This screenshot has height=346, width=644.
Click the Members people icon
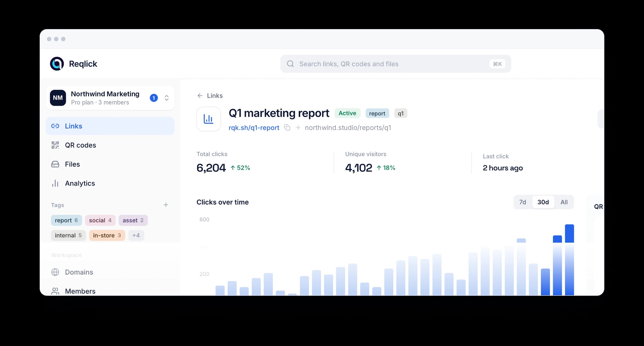click(x=55, y=291)
